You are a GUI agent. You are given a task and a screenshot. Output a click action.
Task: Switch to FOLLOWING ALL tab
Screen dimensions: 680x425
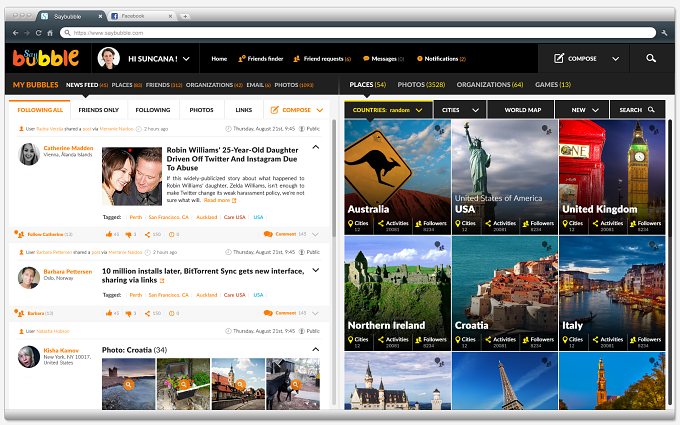40,110
